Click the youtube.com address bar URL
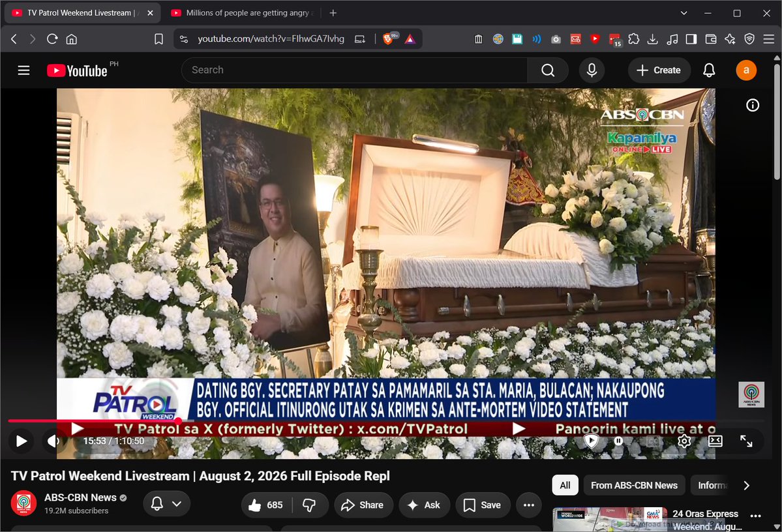Image resolution: width=782 pixels, height=532 pixels. tap(271, 39)
